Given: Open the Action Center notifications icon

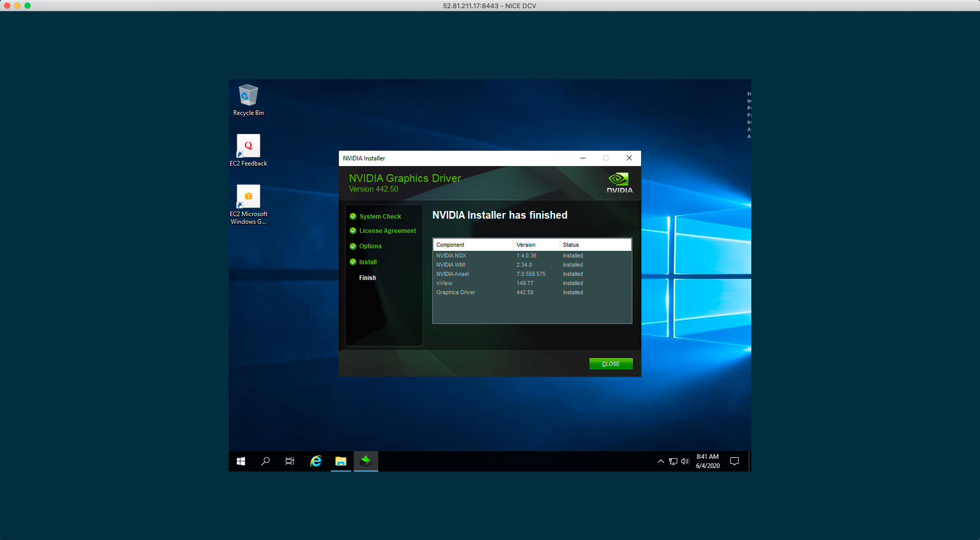Looking at the screenshot, I should point(734,461).
